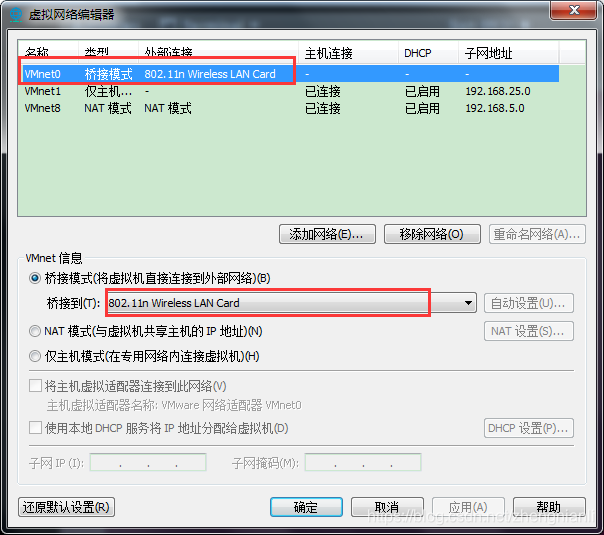Select the VMnet1 row
The height and width of the screenshot is (535, 604).
tap(290, 91)
